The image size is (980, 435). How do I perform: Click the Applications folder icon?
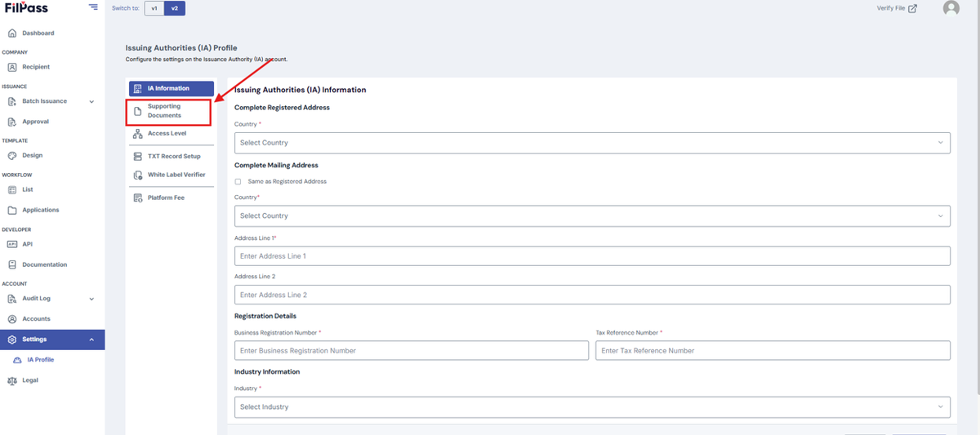(x=12, y=210)
